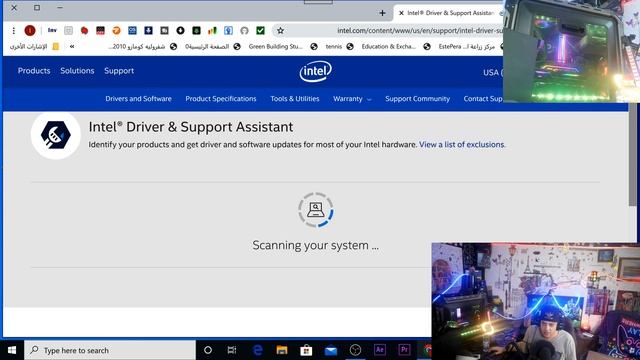The height and width of the screenshot is (360, 640).
Task: Open Mail app from taskbar
Action: (x=331, y=350)
